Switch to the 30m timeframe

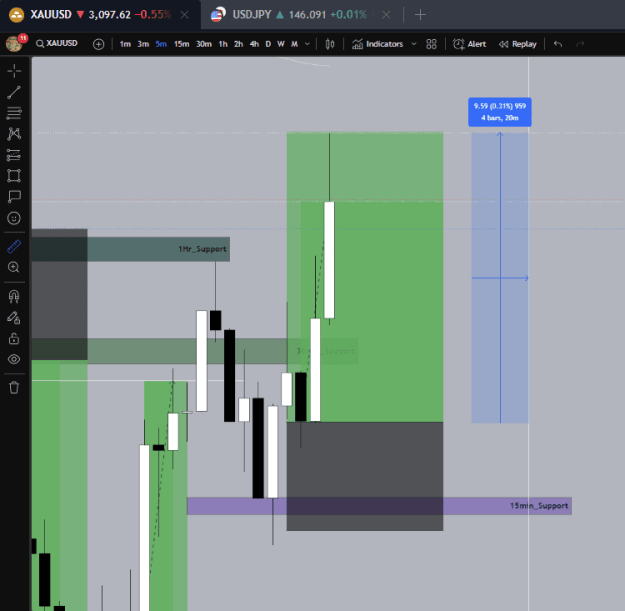pos(204,44)
